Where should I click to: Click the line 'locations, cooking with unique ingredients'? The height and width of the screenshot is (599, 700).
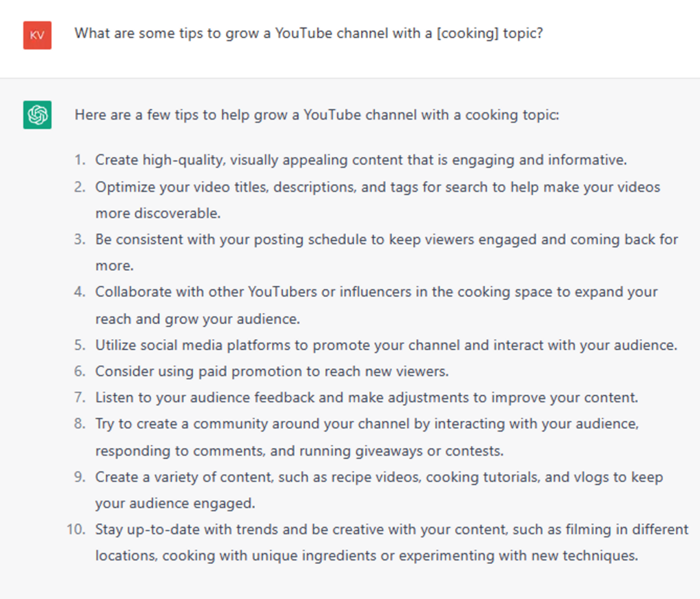366,556
